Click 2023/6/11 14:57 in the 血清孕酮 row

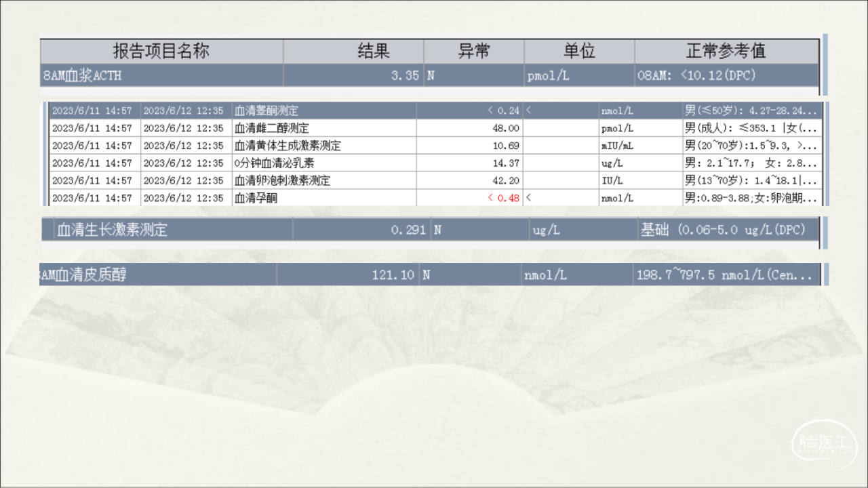[x=92, y=199]
